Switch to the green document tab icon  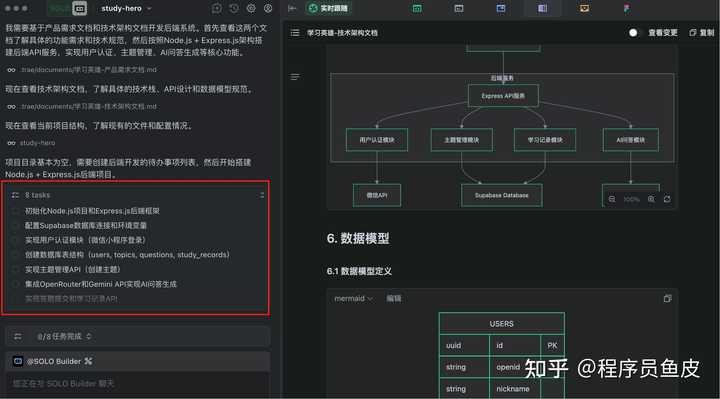click(417, 8)
